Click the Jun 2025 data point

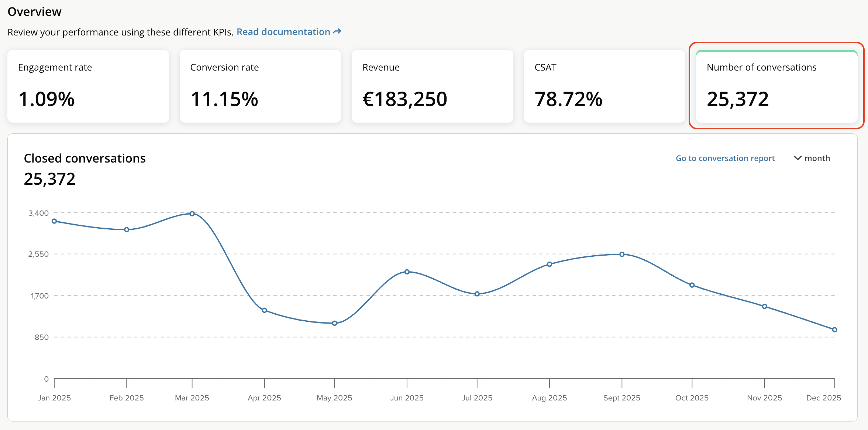[x=407, y=272]
